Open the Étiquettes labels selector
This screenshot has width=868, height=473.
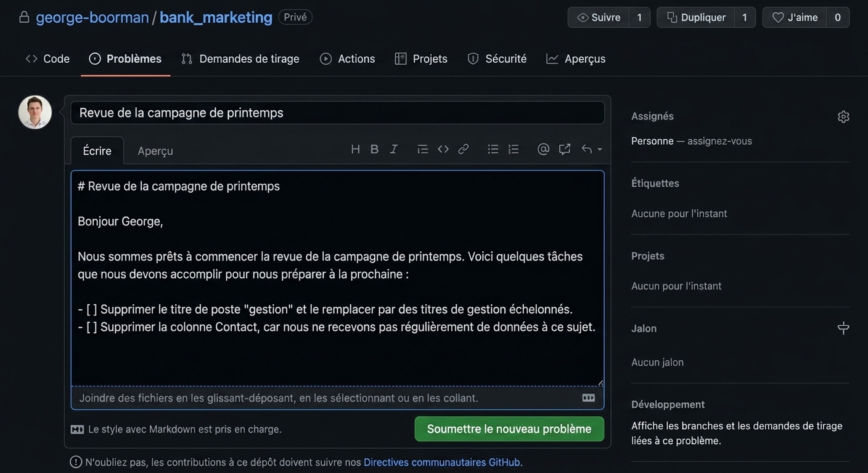point(655,183)
